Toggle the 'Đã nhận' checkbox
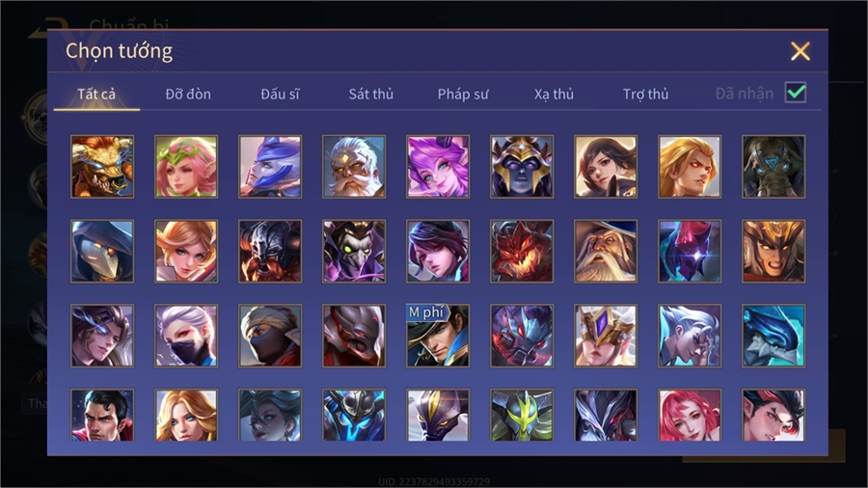The width and height of the screenshot is (868, 488). pos(796,93)
